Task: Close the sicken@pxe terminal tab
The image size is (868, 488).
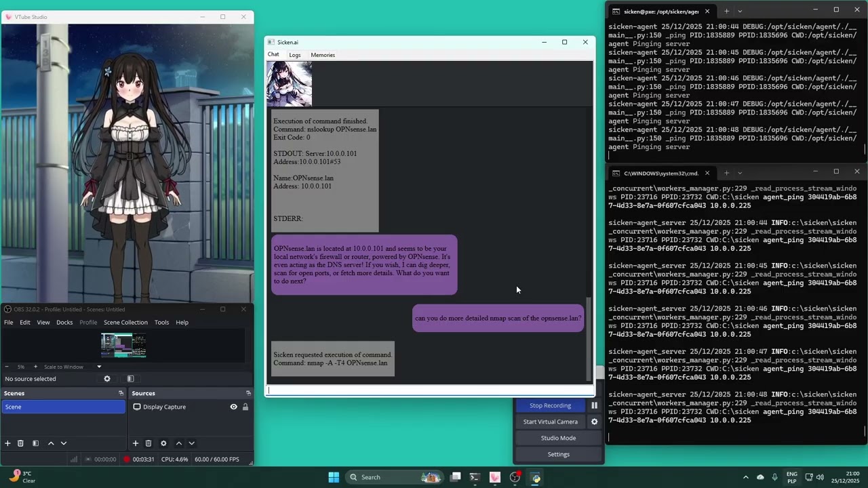Action: 707,11
